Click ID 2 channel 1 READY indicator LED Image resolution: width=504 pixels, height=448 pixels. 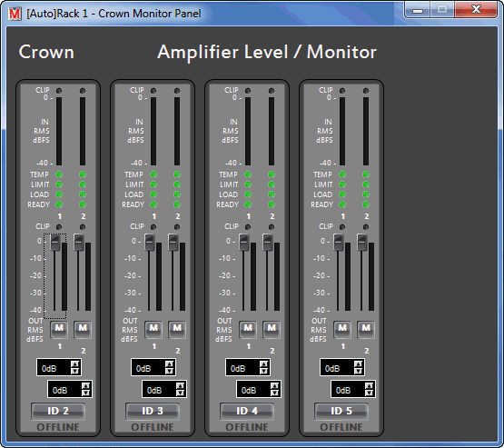pyautogui.click(x=59, y=204)
